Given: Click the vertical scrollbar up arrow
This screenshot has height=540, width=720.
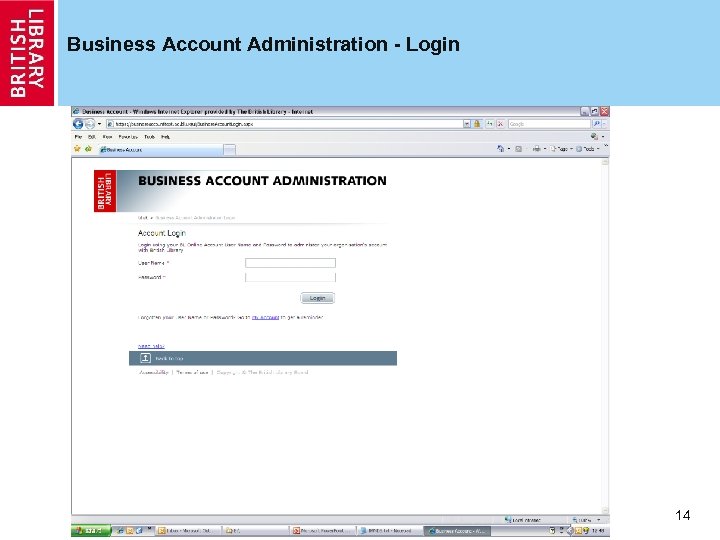Looking at the screenshot, I should coord(605,162).
